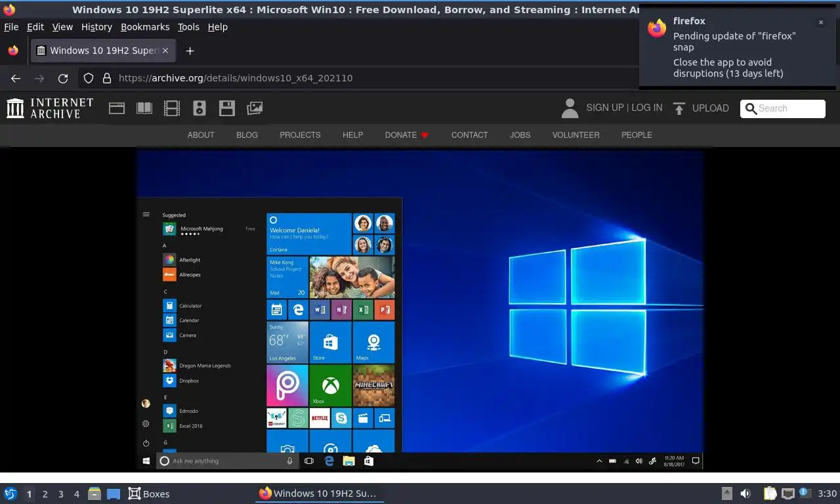The width and height of the screenshot is (840, 504).
Task: Click the Windows 10 desktop preview image
Action: (x=420, y=310)
